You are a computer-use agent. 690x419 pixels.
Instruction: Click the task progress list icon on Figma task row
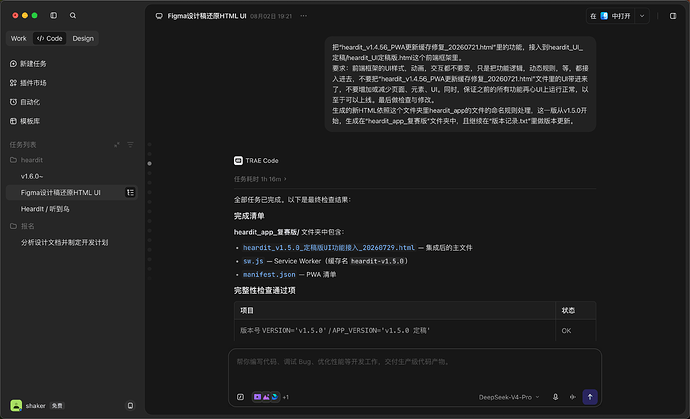130,192
